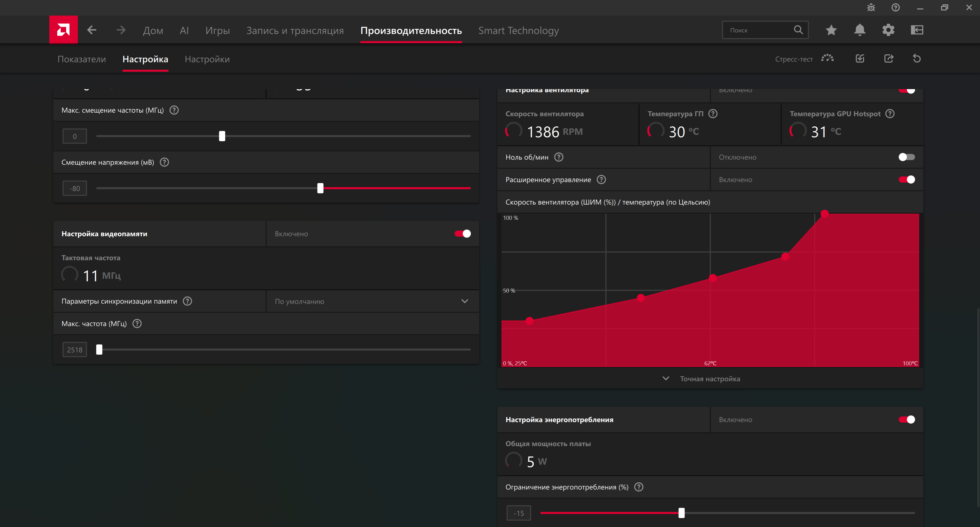
Task: Open the Smart Technology menu tab
Action: 518,30
